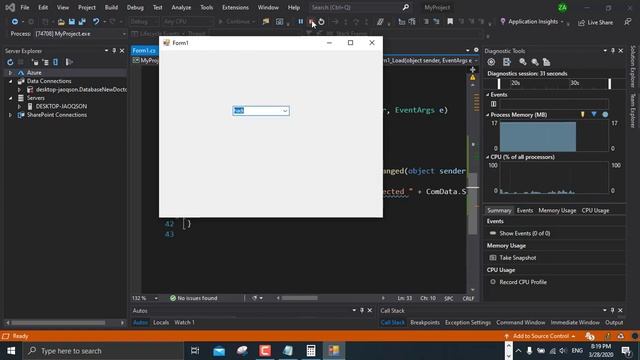The width and height of the screenshot is (640, 360).
Task: Zoom out on the diagnostics timeline
Action: 535,62
